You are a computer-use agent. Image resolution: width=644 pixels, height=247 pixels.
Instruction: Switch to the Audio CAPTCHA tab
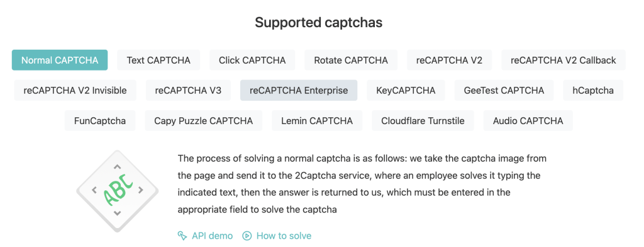coord(528,120)
